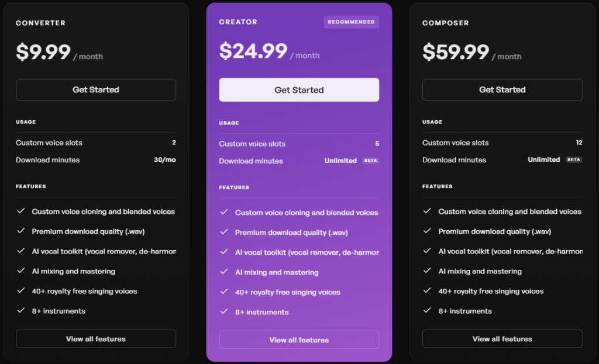
Task: Open View all features for Converter
Action: tap(96, 339)
